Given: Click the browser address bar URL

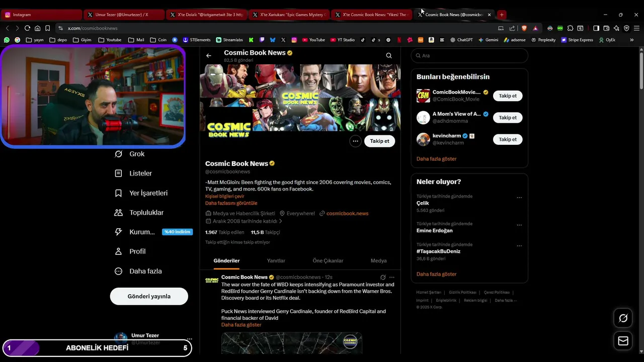Looking at the screenshot, I should [93, 28].
